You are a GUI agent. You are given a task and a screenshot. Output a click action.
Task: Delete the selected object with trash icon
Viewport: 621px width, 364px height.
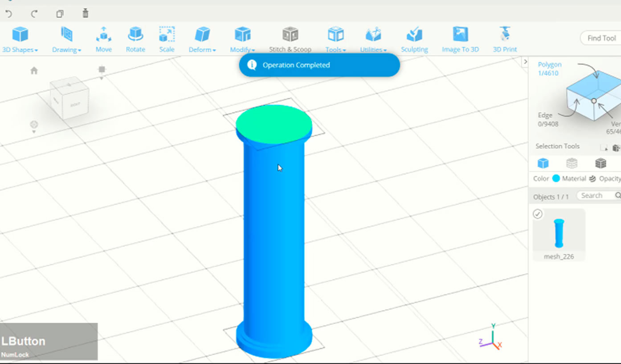pos(86,13)
